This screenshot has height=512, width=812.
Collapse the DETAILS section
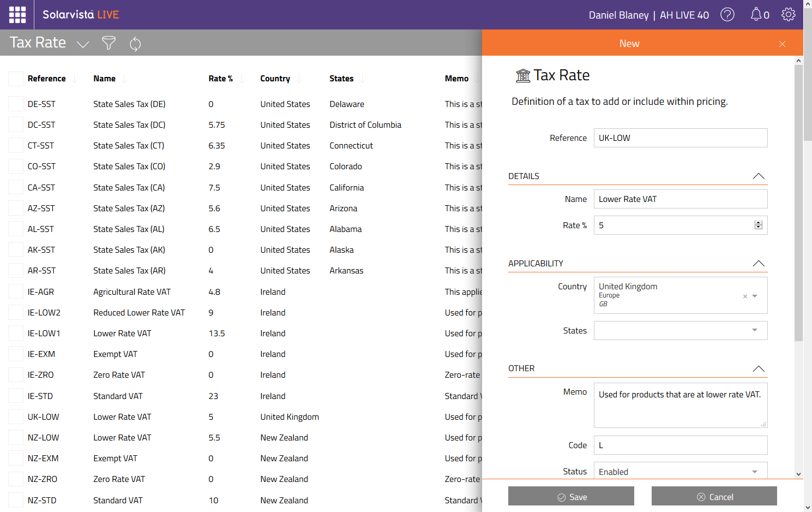click(759, 176)
